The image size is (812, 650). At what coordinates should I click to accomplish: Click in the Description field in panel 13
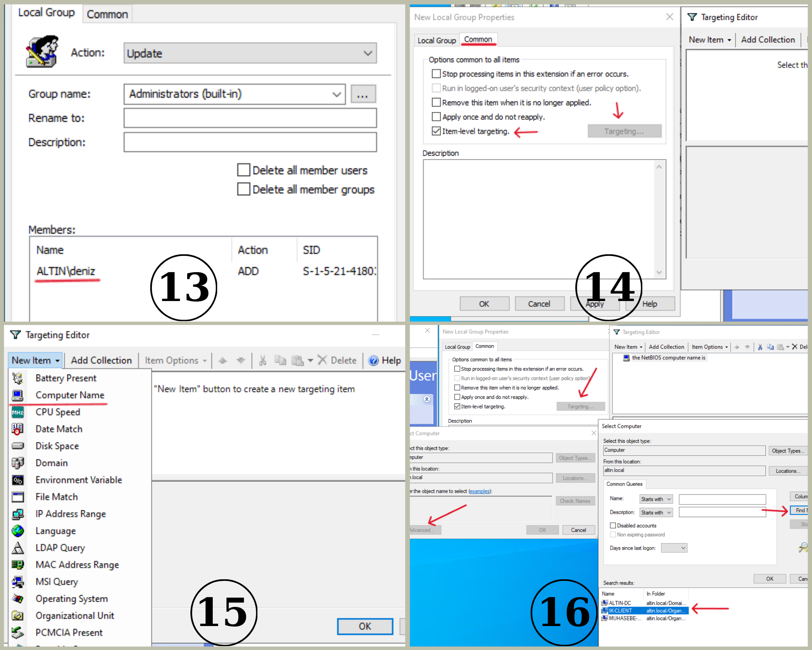[250, 142]
